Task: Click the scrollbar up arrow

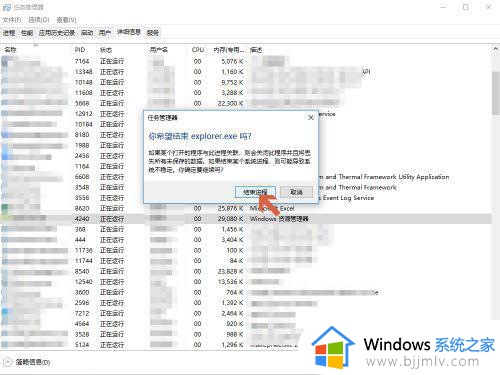Action: coord(495,49)
